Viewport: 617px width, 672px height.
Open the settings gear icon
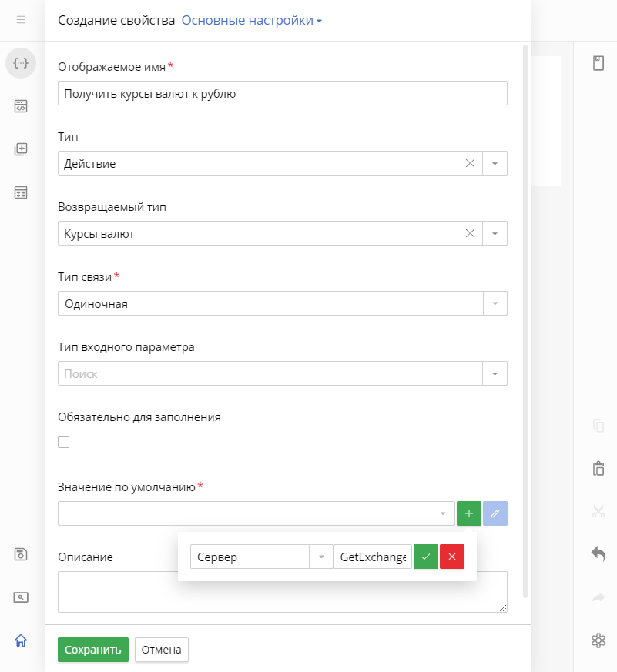(x=599, y=640)
